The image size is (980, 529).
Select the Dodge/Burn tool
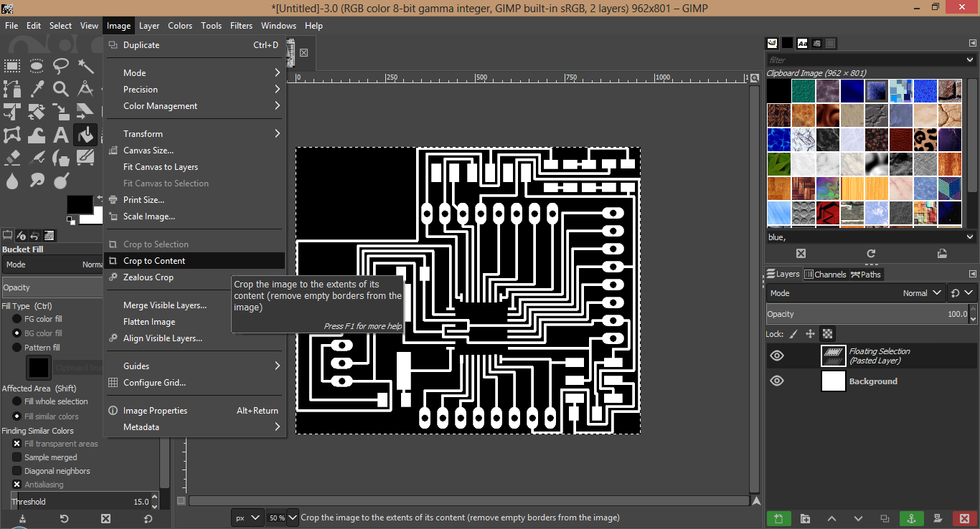(x=61, y=180)
